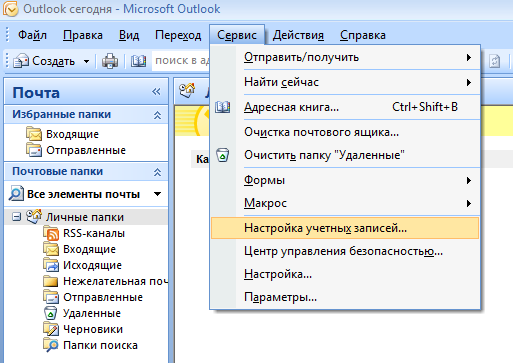513x363 pixels.
Task: Click the print icon in the toolbar
Action: point(110,61)
